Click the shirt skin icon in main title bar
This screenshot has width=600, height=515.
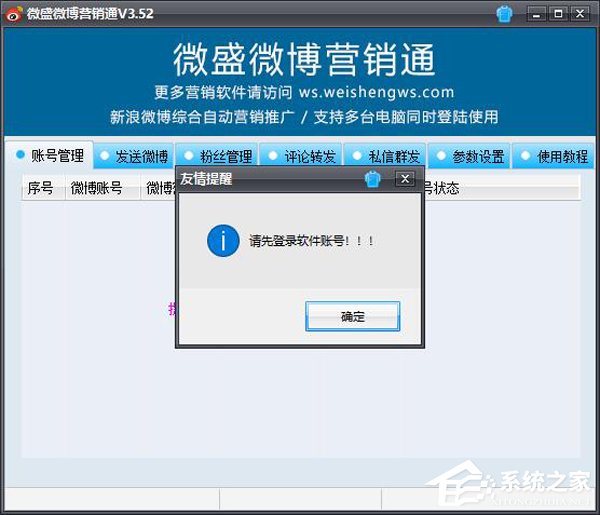(504, 14)
